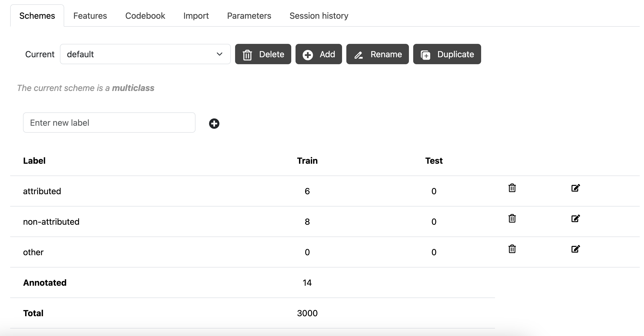Screen dimensions: 644x336
Task: Click the Total value 3000
Action: 307,313
